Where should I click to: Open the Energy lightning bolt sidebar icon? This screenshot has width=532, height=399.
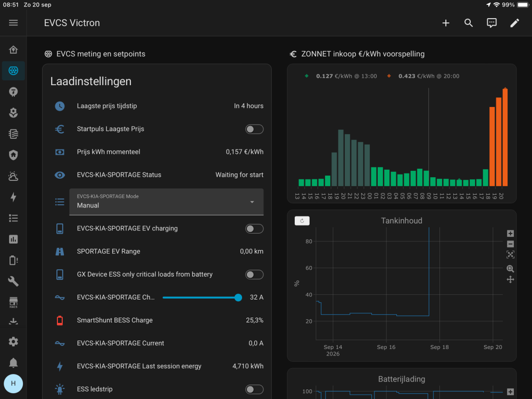coord(13,197)
